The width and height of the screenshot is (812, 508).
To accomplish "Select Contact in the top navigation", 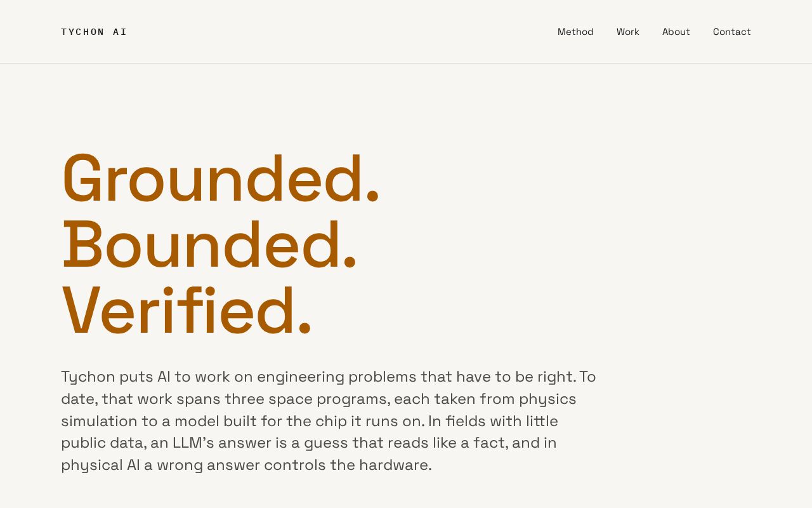I will [732, 32].
